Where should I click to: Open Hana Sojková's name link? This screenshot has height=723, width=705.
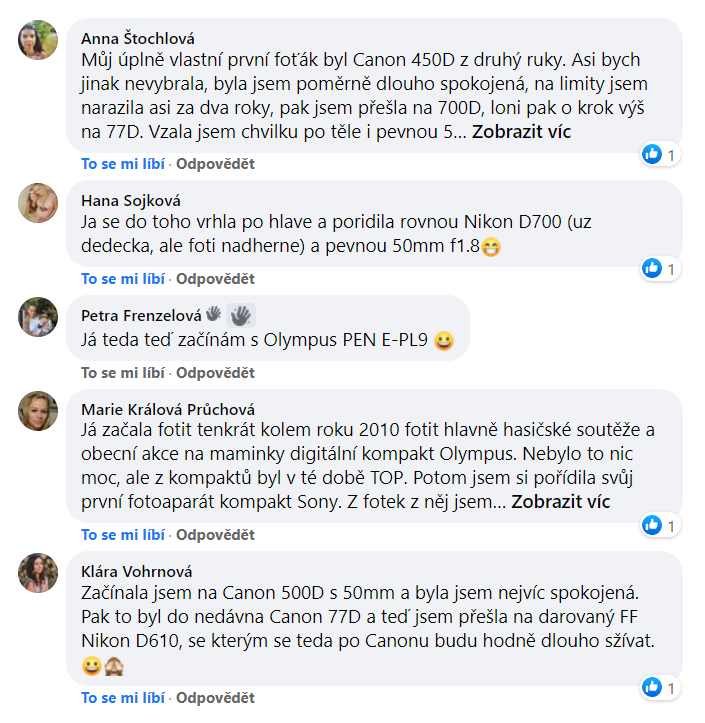coord(131,201)
